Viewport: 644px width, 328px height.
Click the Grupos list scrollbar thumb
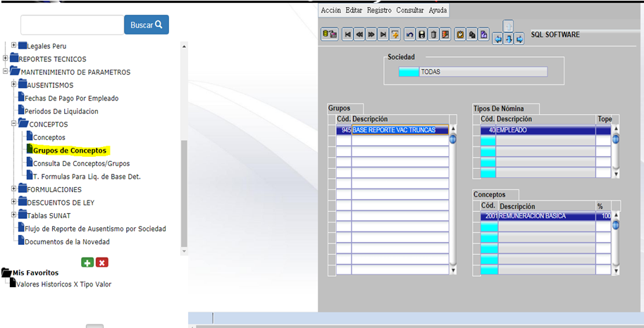453,139
